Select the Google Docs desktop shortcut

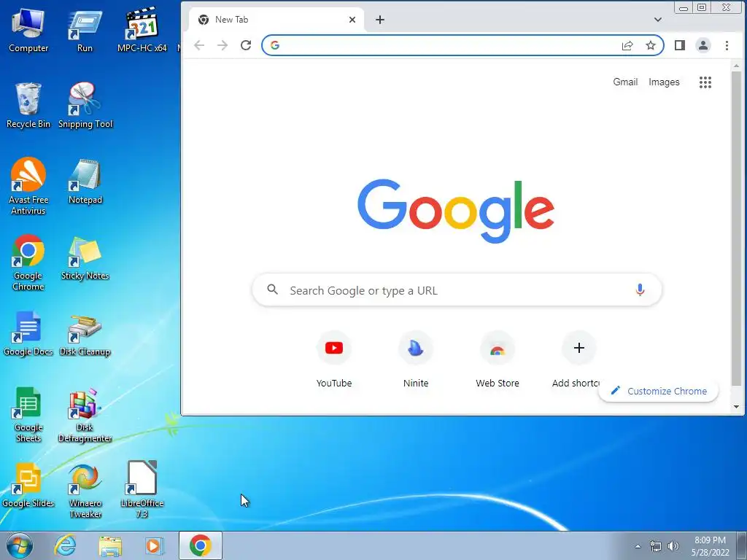click(28, 334)
